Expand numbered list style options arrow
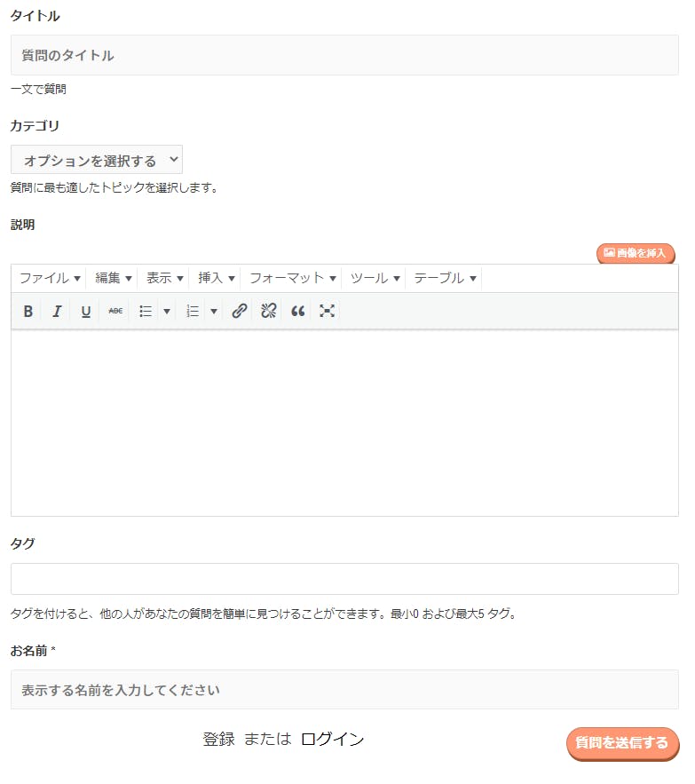 pyautogui.click(x=214, y=312)
